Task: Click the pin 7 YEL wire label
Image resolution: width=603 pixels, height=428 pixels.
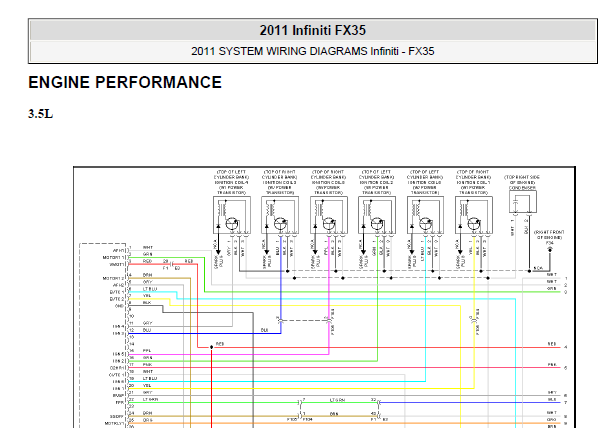Action: point(147,296)
